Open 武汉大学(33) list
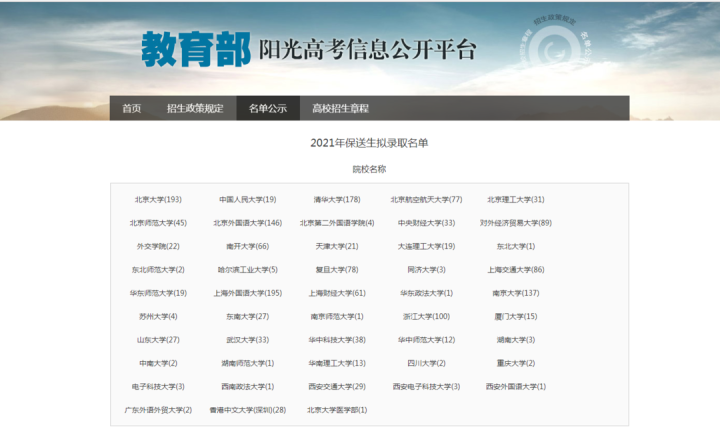This screenshot has height=437, width=720. [x=248, y=340]
